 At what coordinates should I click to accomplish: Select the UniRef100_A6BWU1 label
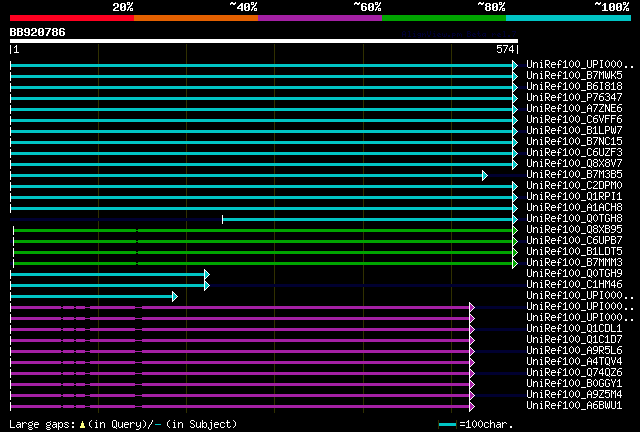[574, 406]
